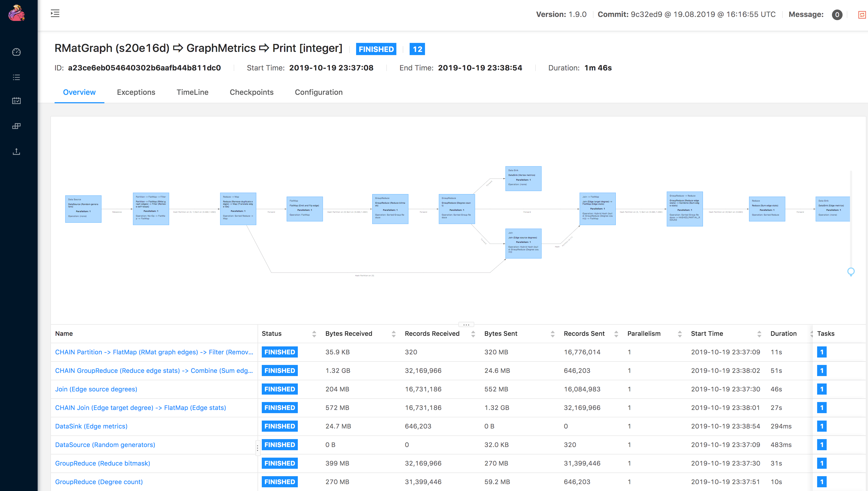
Task: Click FINISHED badge in Join (Edge source degrees) row
Action: pyautogui.click(x=280, y=389)
